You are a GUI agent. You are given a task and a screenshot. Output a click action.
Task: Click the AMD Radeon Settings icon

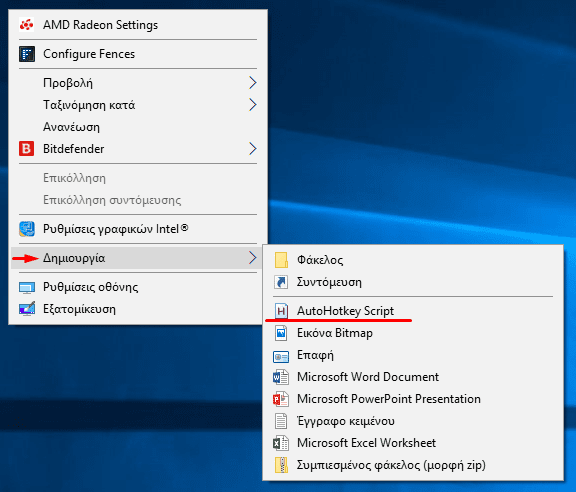(x=26, y=25)
